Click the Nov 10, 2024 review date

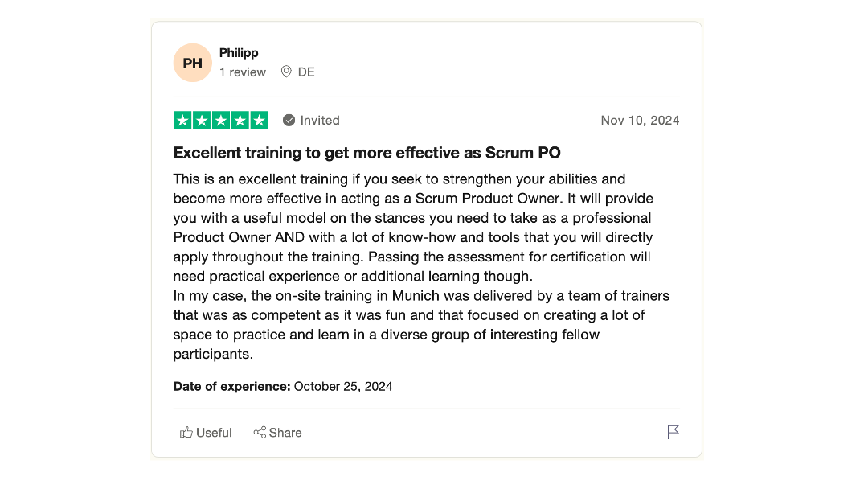point(640,120)
